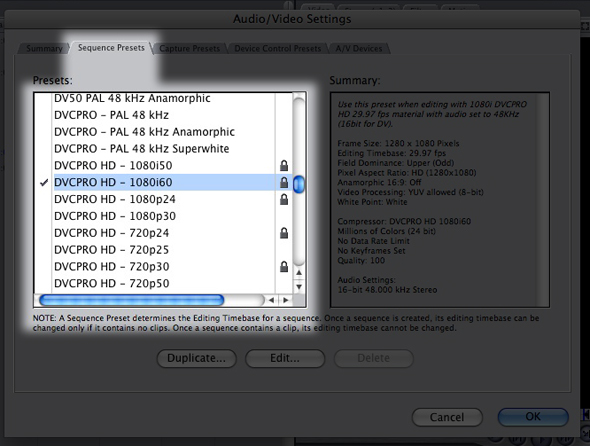Viewport: 590px width, 446px height.
Task: Click the preset list scroll up arrow
Action: (299, 272)
